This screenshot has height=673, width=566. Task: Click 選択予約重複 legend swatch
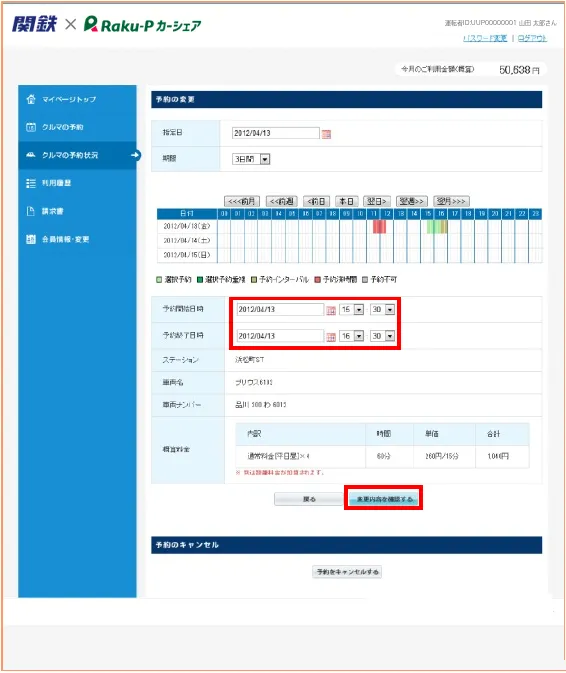click(x=200, y=280)
